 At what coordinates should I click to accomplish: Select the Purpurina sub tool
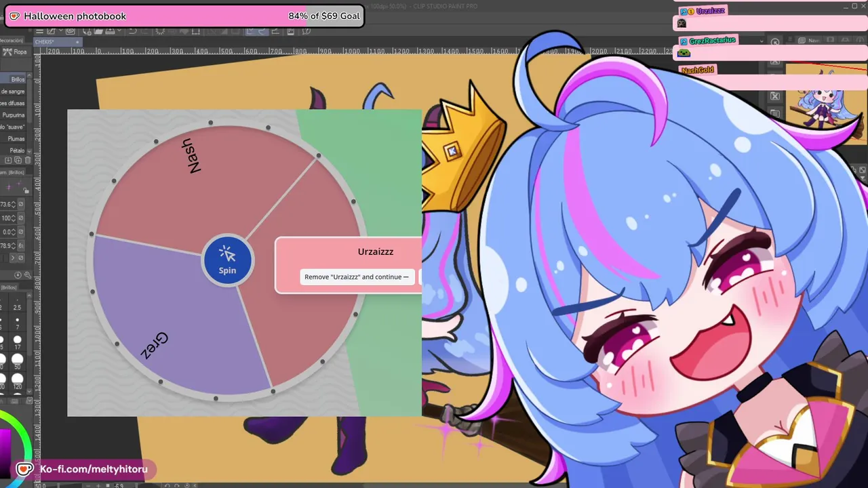14,115
